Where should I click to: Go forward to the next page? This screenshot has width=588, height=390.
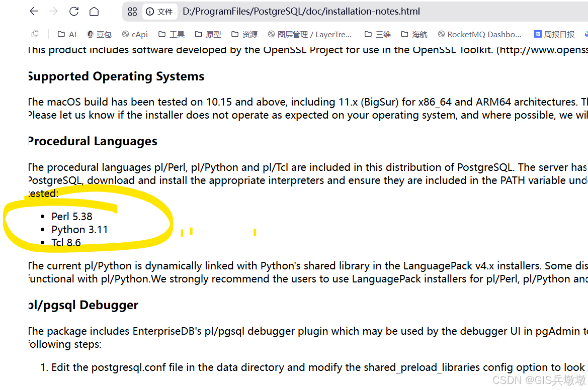tap(54, 11)
